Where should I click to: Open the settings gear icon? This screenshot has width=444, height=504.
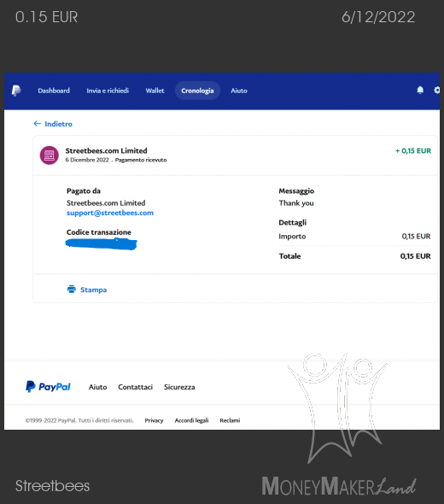click(x=436, y=90)
